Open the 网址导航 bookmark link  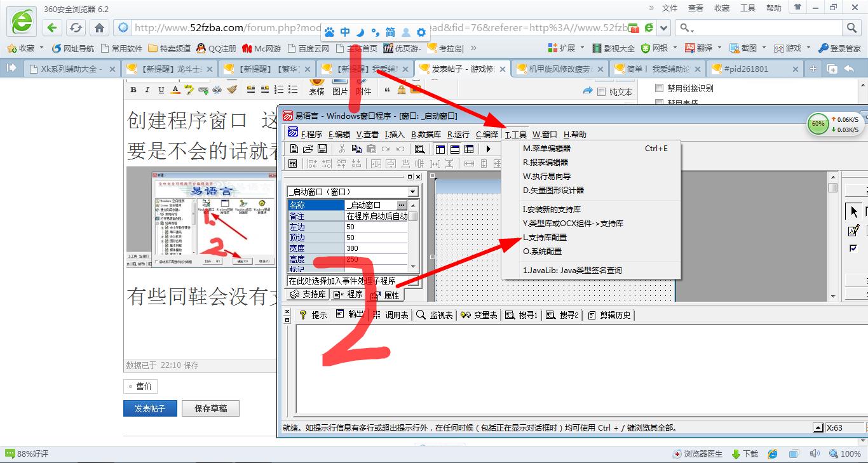point(72,48)
